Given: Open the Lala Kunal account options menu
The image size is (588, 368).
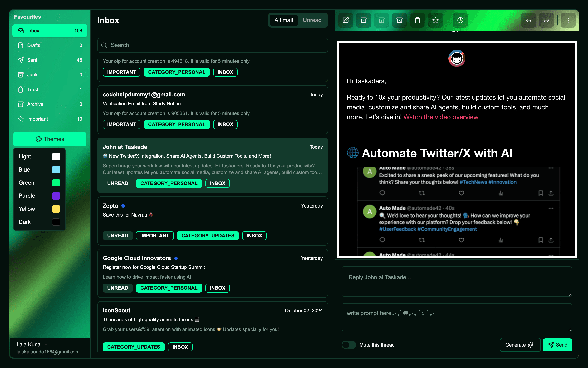Looking at the screenshot, I should point(46,344).
